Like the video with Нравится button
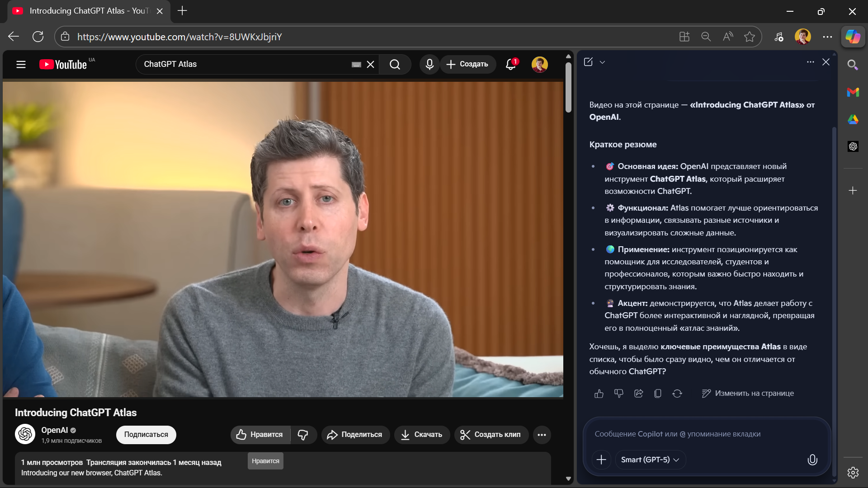Image resolution: width=868 pixels, height=488 pixels. pos(260,435)
